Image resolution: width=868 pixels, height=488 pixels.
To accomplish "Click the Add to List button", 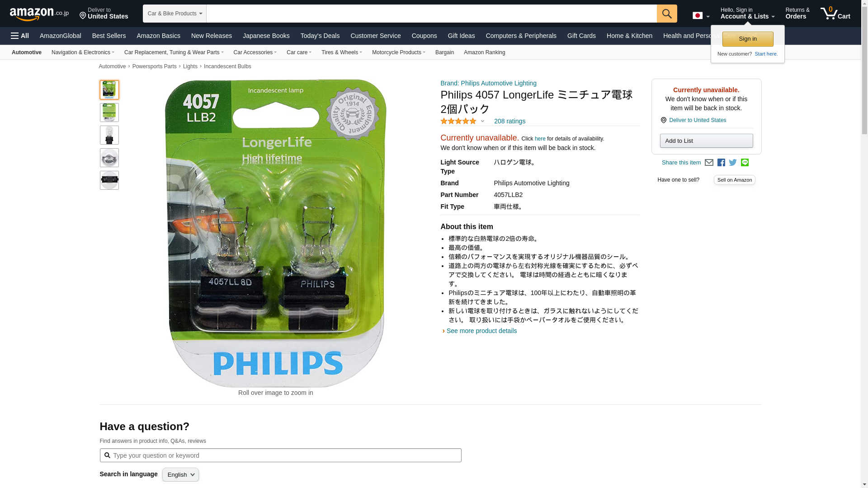I will [x=706, y=141].
